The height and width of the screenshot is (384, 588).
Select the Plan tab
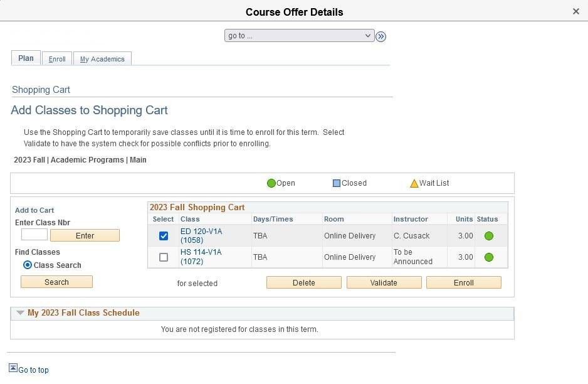pyautogui.click(x=26, y=58)
